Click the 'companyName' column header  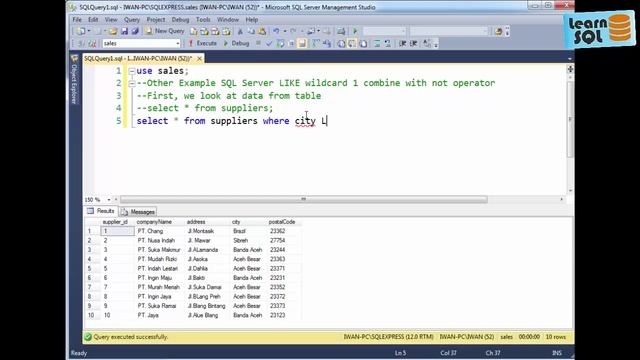(x=154, y=222)
